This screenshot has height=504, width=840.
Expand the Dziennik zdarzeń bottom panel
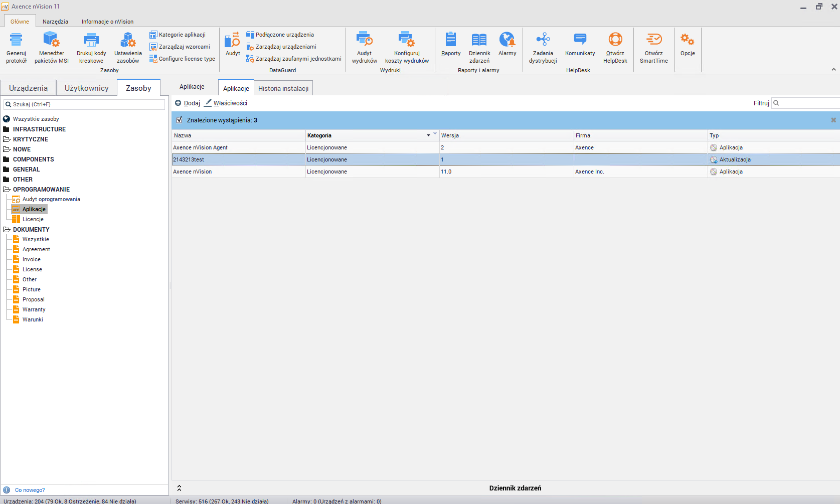[179, 488]
